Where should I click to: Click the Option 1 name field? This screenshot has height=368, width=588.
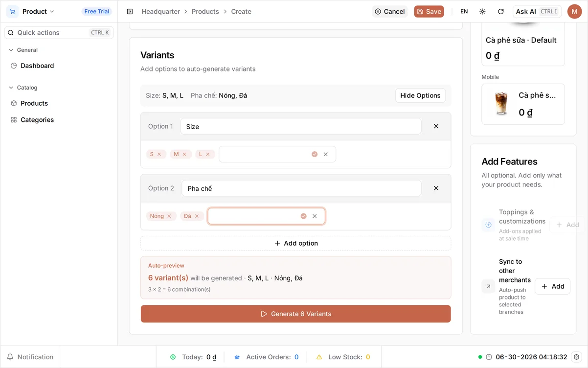pos(301,126)
